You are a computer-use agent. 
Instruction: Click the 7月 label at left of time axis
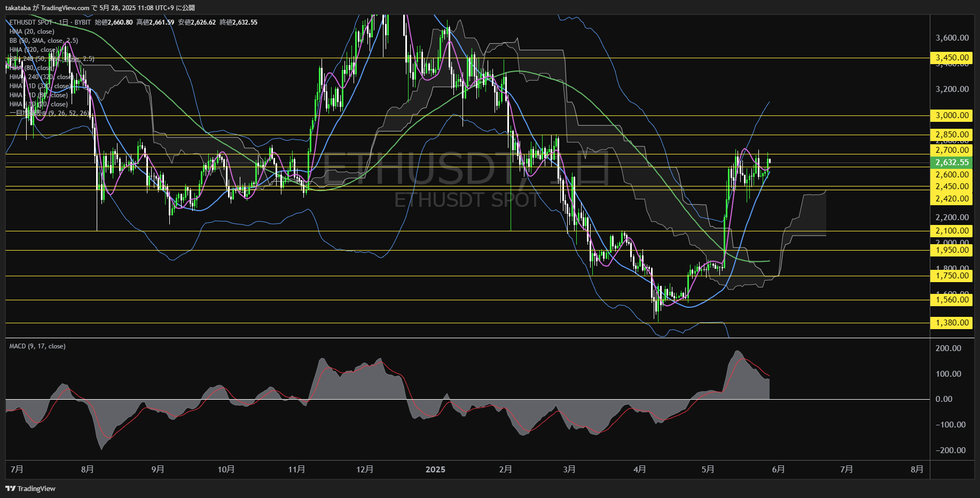(x=17, y=469)
